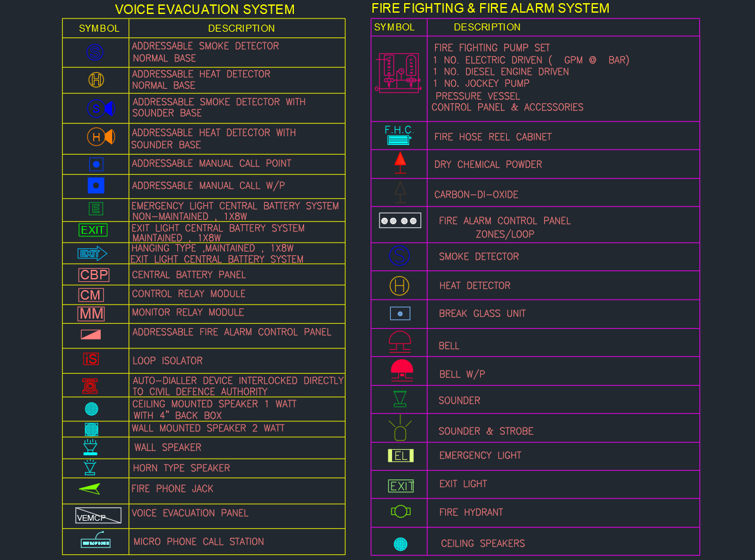Click the Voice Evacuation System title
Image resolution: width=755 pixels, height=560 pixels.
pos(205,10)
